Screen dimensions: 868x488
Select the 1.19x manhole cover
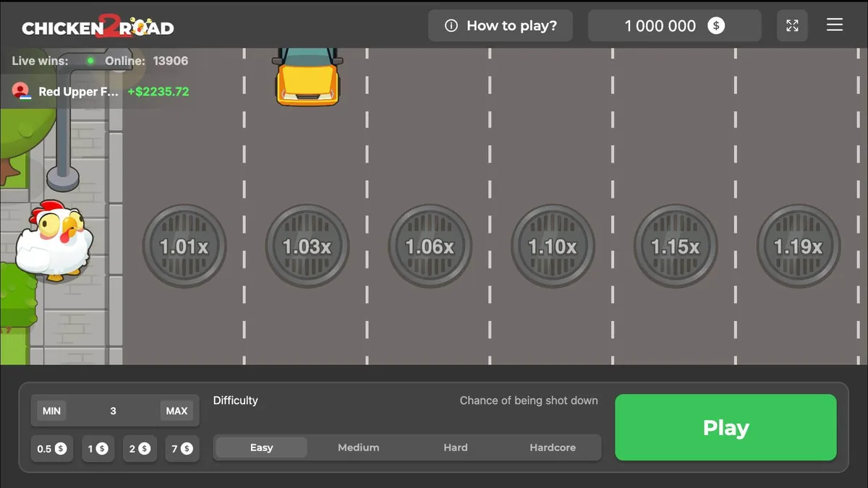(x=799, y=246)
